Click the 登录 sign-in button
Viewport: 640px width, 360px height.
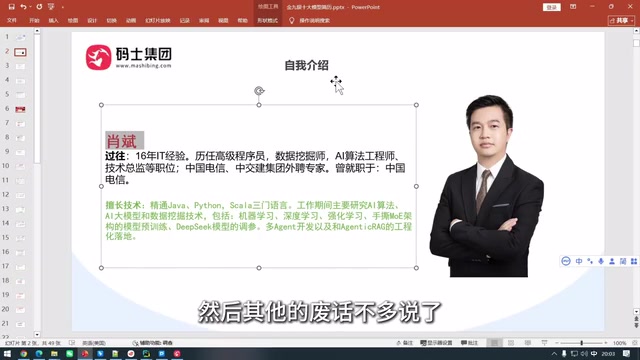click(551, 7)
